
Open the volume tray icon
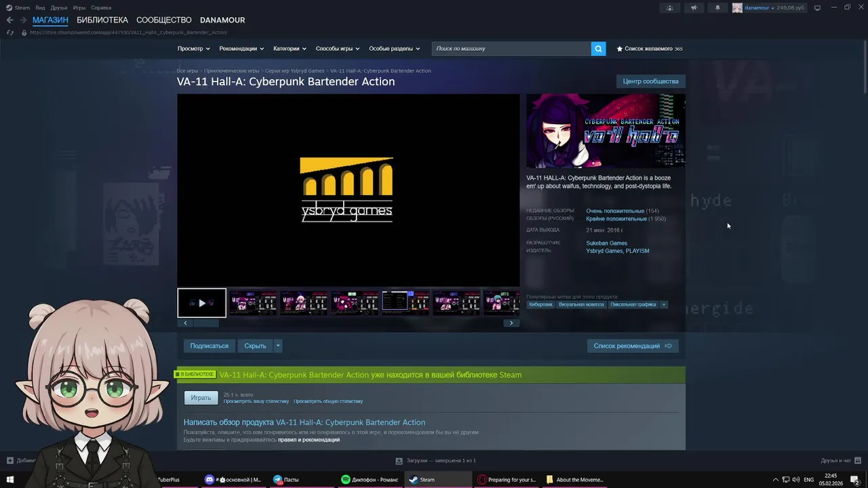click(x=795, y=480)
